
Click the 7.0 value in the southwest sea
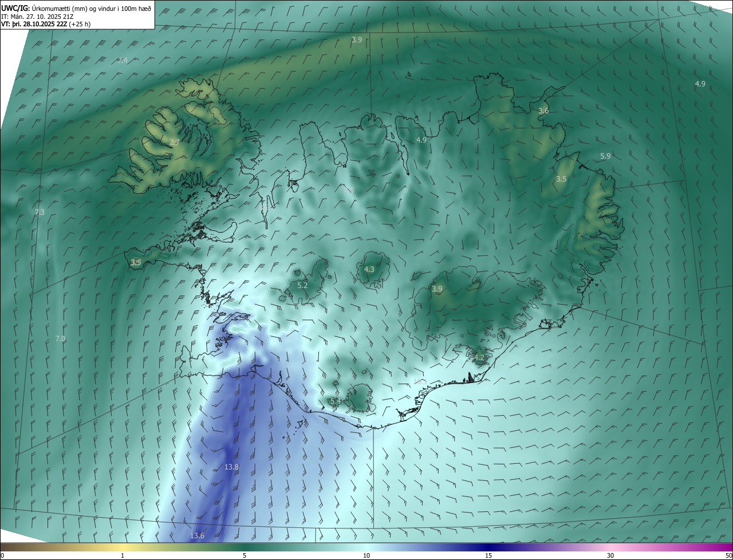pyautogui.click(x=60, y=339)
